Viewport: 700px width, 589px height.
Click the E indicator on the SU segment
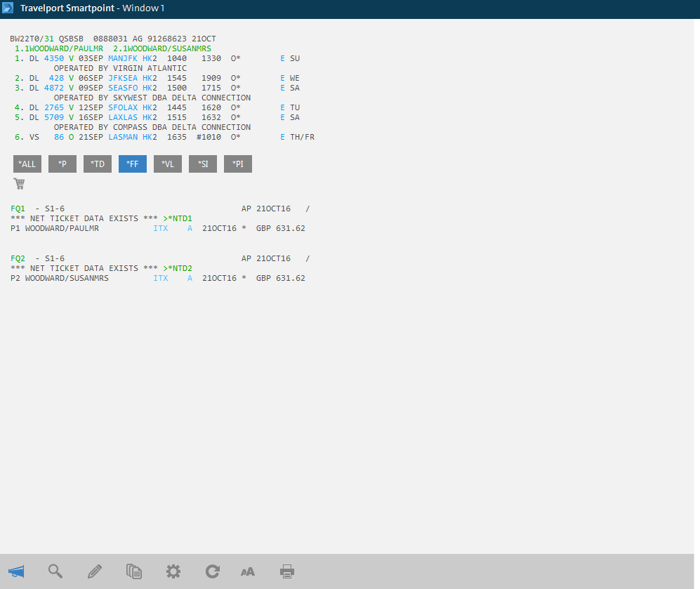282,58
